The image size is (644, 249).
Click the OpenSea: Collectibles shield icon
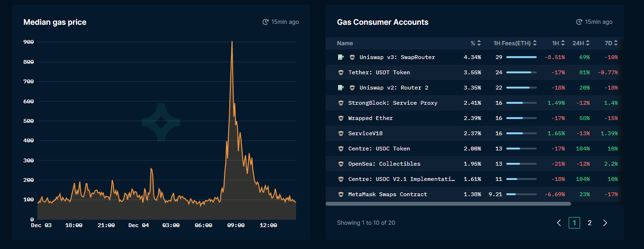tap(341, 164)
